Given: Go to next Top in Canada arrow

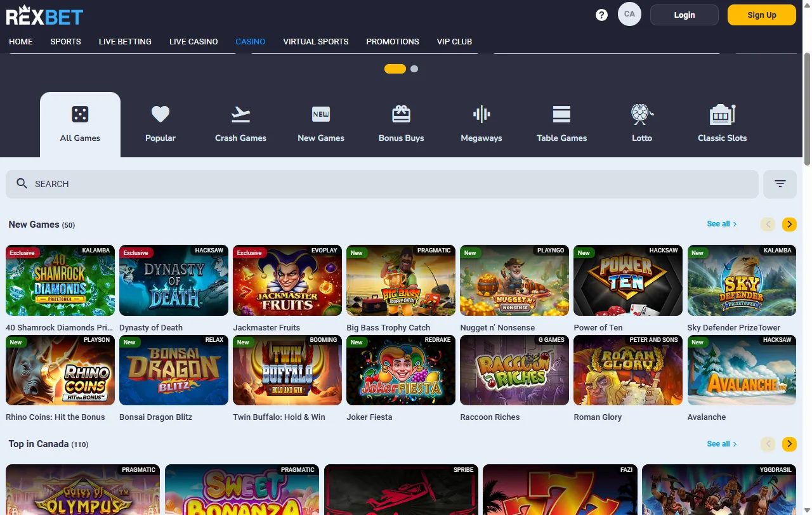Looking at the screenshot, I should click(789, 444).
